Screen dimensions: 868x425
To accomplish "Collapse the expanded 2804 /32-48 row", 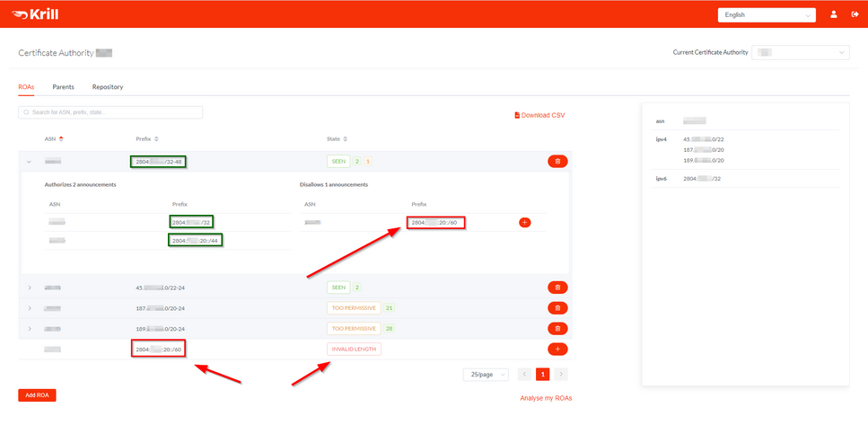I will [30, 162].
